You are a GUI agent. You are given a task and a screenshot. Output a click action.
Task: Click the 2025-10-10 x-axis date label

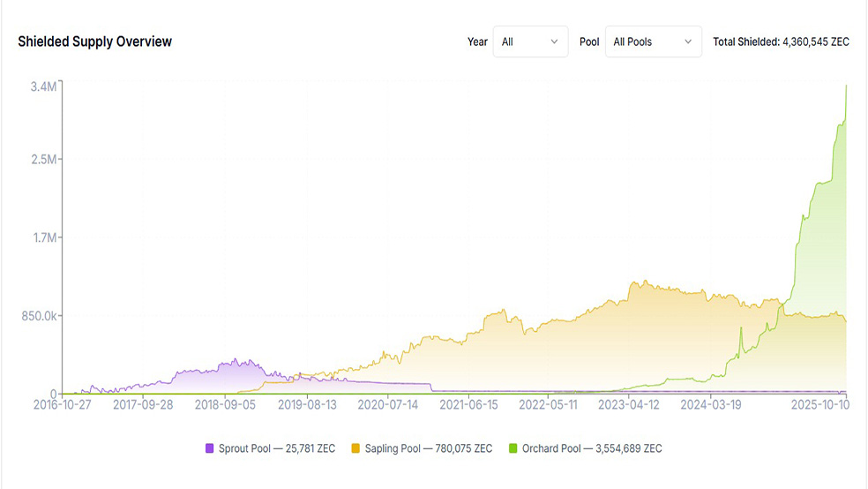point(819,404)
